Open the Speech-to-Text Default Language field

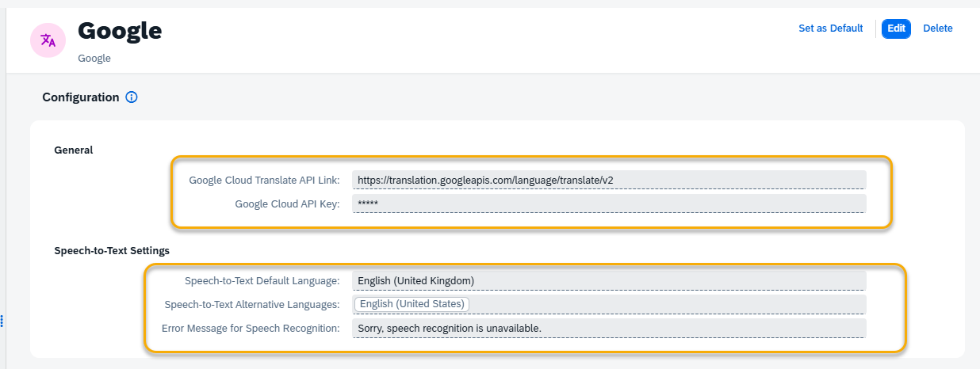(x=609, y=280)
